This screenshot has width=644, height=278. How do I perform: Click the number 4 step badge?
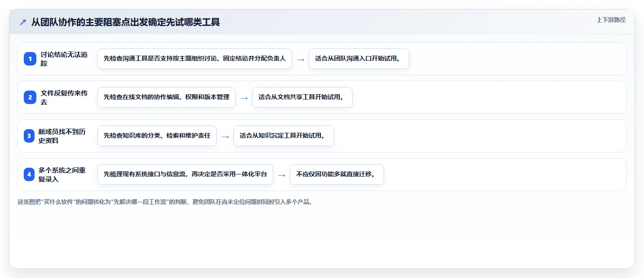(x=29, y=174)
